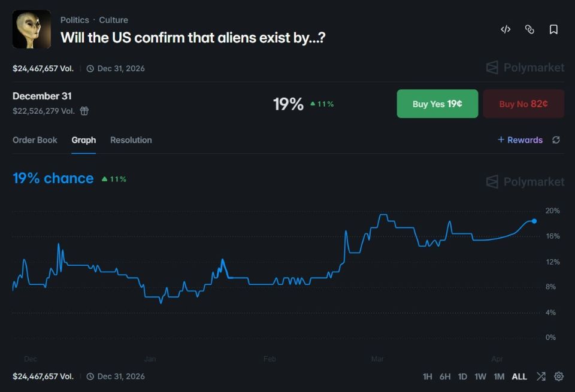Click the embed code icon
This screenshot has width=575, height=392.
[505, 29]
